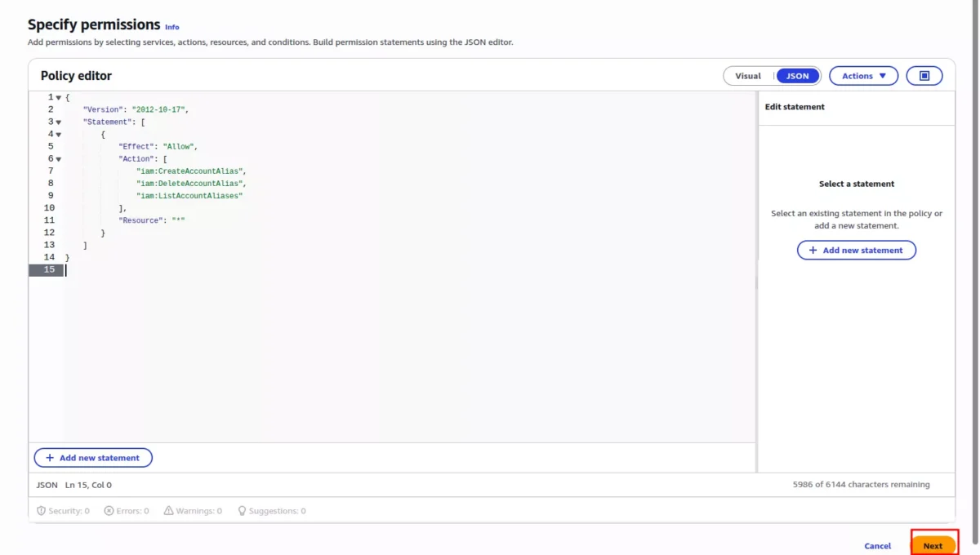Collapse the statement object on line 4
Image resolution: width=980 pixels, height=555 pixels.
(59, 135)
